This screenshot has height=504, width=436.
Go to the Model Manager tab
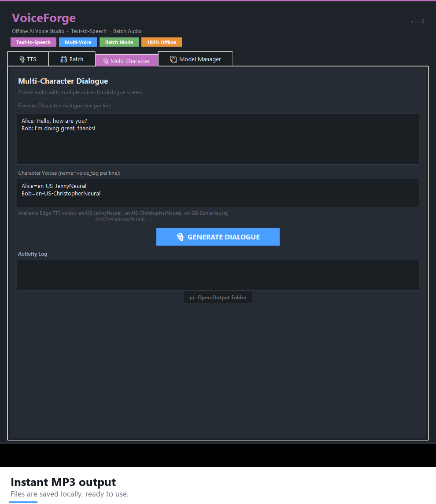[196, 59]
